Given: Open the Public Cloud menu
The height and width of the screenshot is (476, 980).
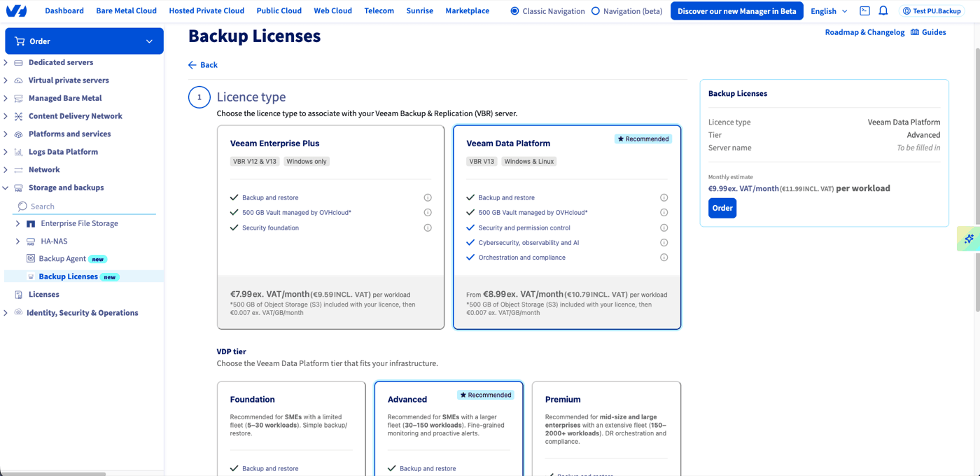Looking at the screenshot, I should pos(279,11).
